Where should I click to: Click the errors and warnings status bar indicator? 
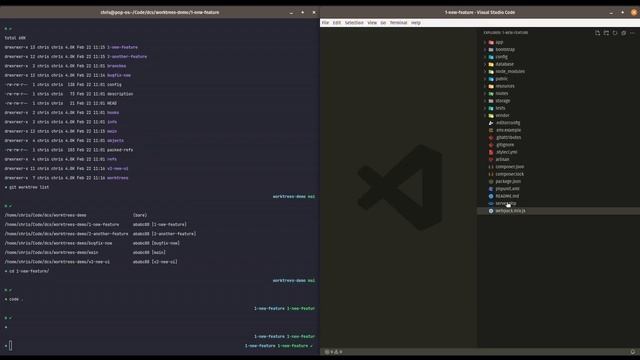click(x=334, y=351)
